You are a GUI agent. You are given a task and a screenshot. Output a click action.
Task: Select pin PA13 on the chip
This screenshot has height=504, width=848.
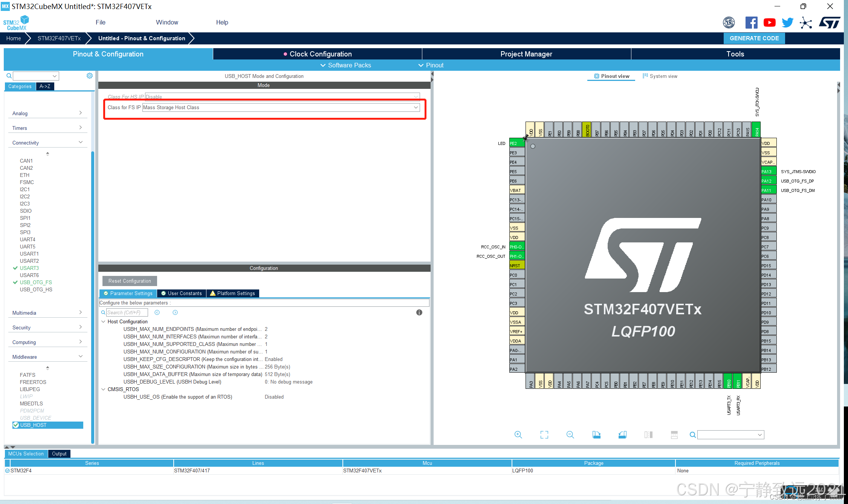point(769,171)
